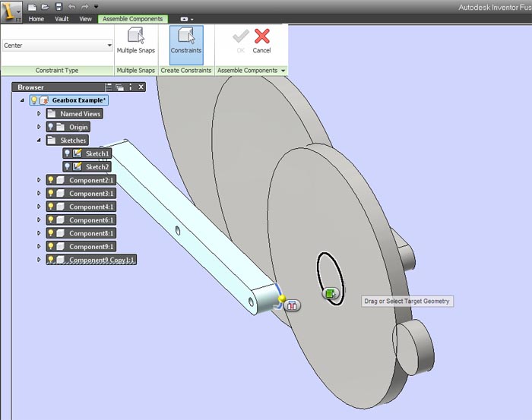Click the Redo arrow

(x=84, y=7)
